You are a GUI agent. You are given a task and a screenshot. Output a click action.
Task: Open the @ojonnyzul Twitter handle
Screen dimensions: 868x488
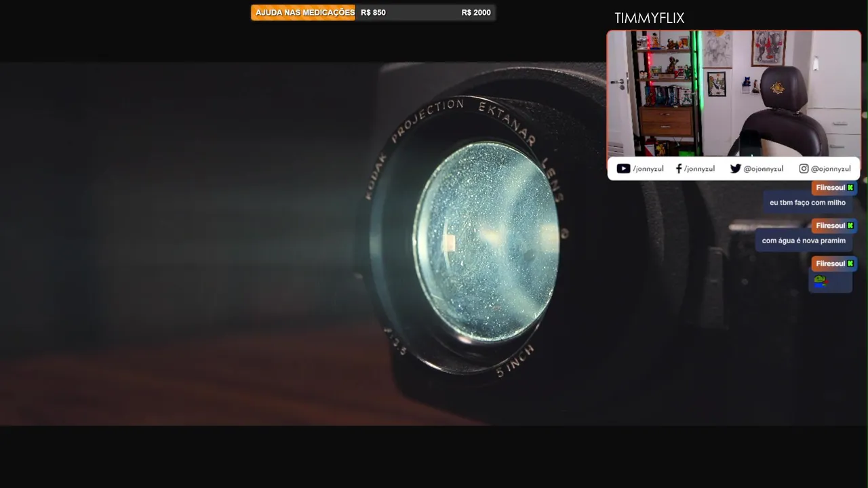click(764, 169)
